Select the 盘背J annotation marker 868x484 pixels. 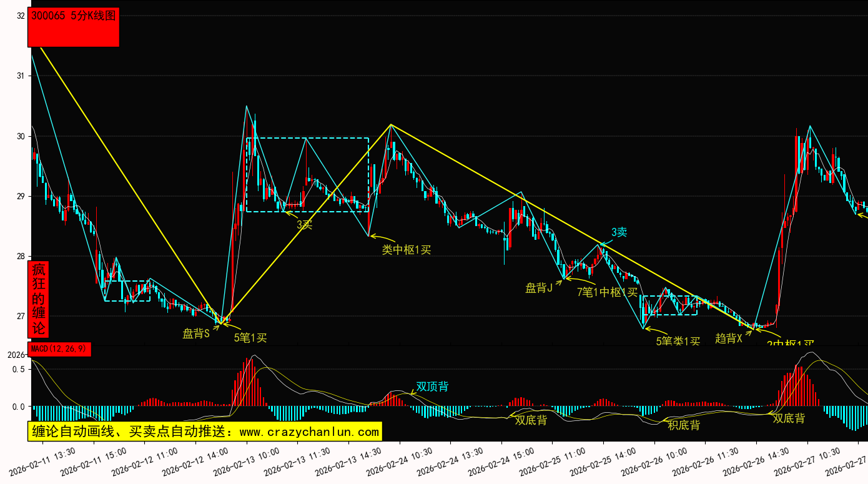(539, 288)
